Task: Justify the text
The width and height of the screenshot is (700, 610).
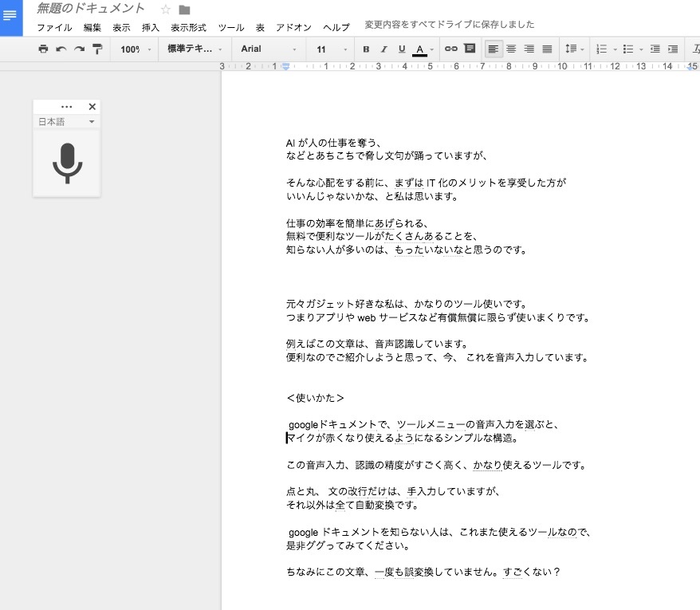Action: click(547, 49)
